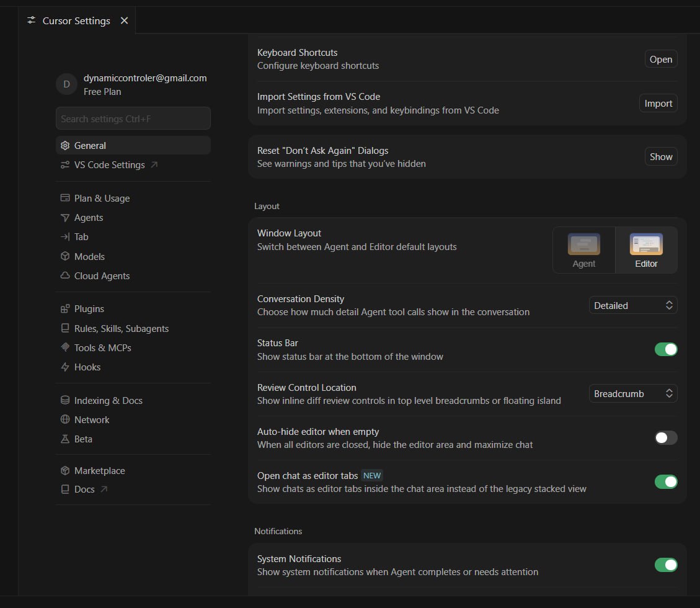Go to the Agents settings section
Viewport: 700px width, 608px height.
[133, 218]
